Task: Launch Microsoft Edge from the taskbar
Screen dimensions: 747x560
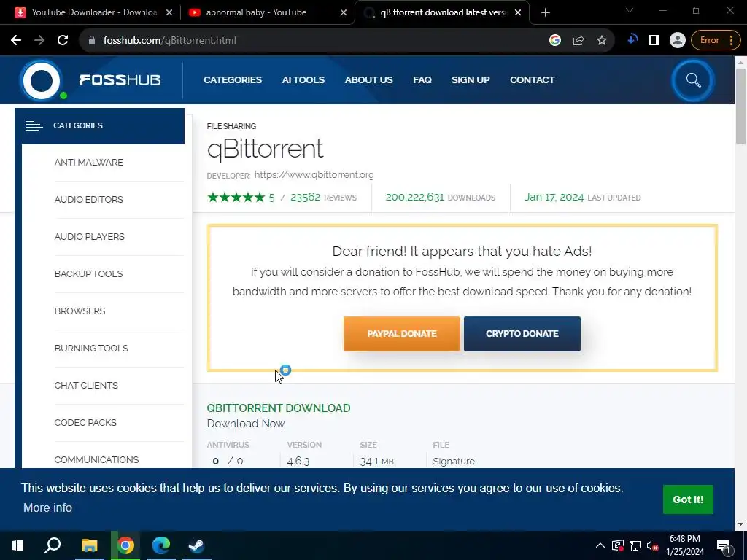Action: tap(161, 545)
